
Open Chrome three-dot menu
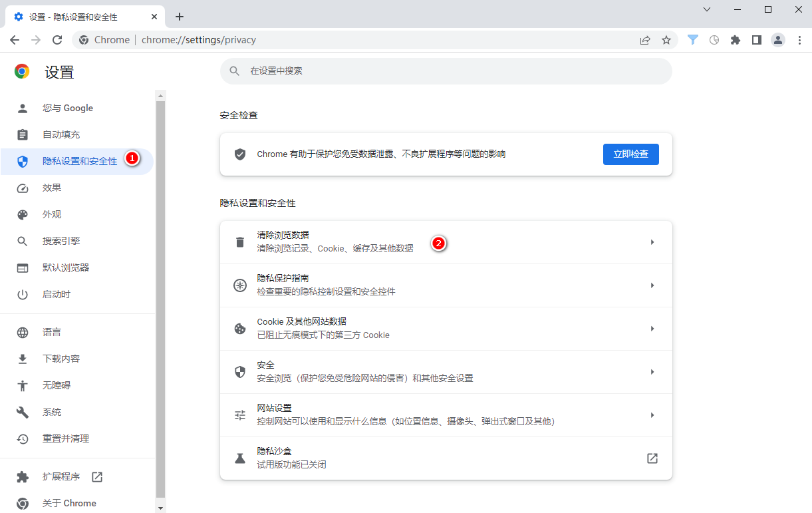click(799, 40)
